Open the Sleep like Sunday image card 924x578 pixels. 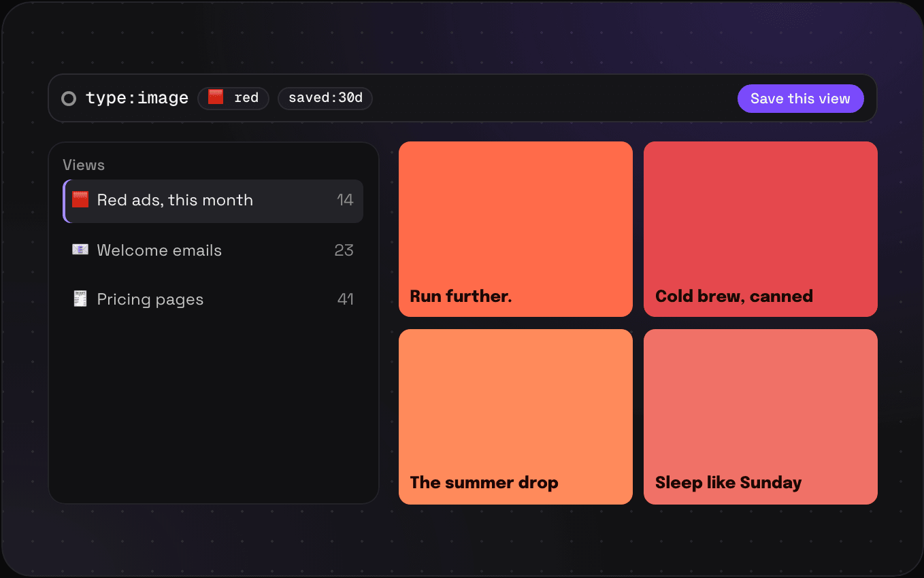pyautogui.click(x=761, y=417)
